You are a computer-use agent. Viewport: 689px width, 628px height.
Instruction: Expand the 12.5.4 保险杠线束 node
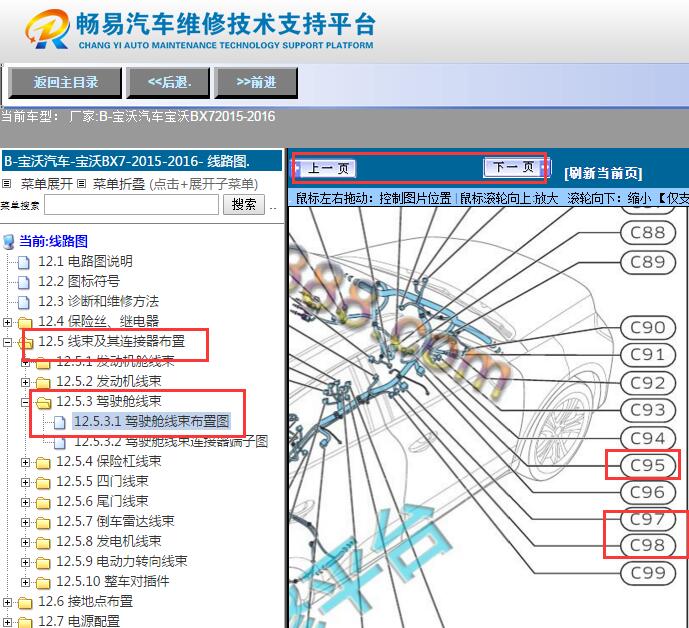point(25,462)
